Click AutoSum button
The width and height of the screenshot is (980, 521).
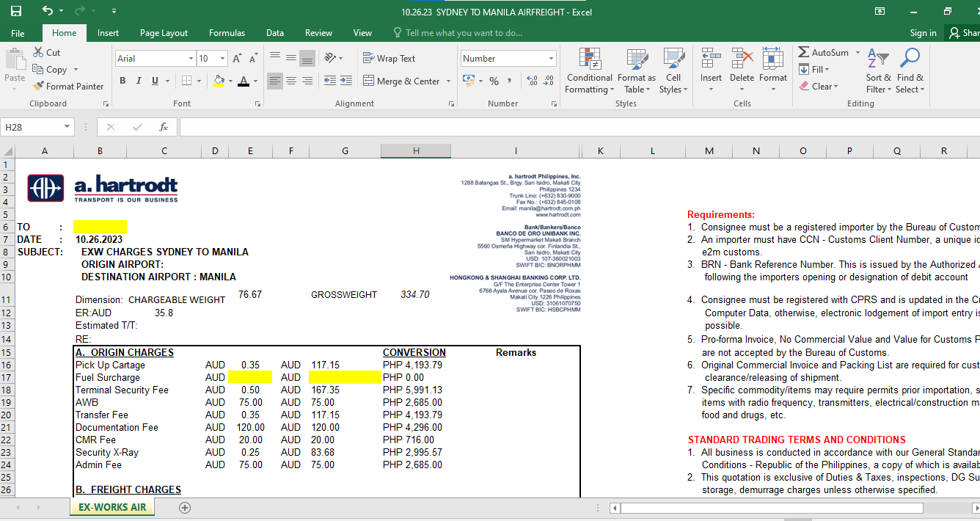[x=823, y=53]
